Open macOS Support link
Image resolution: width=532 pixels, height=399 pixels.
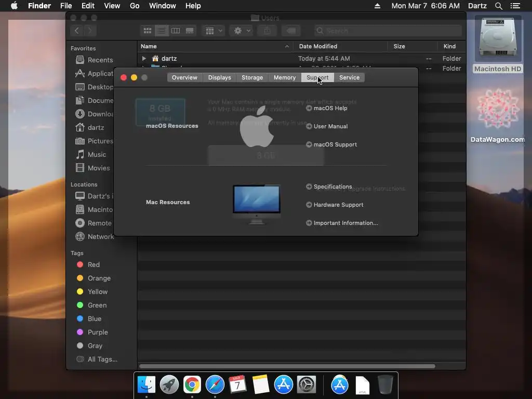coord(335,144)
